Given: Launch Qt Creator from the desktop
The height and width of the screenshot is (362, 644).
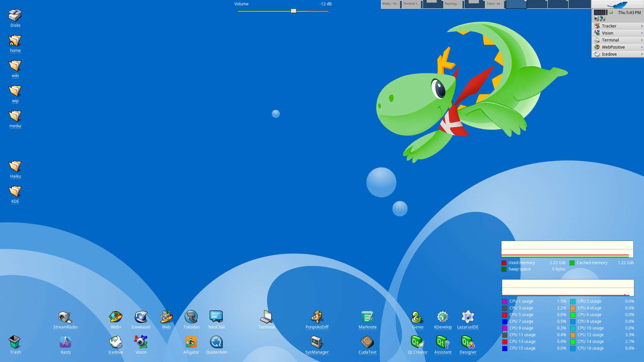Looking at the screenshot, I should pos(417,342).
